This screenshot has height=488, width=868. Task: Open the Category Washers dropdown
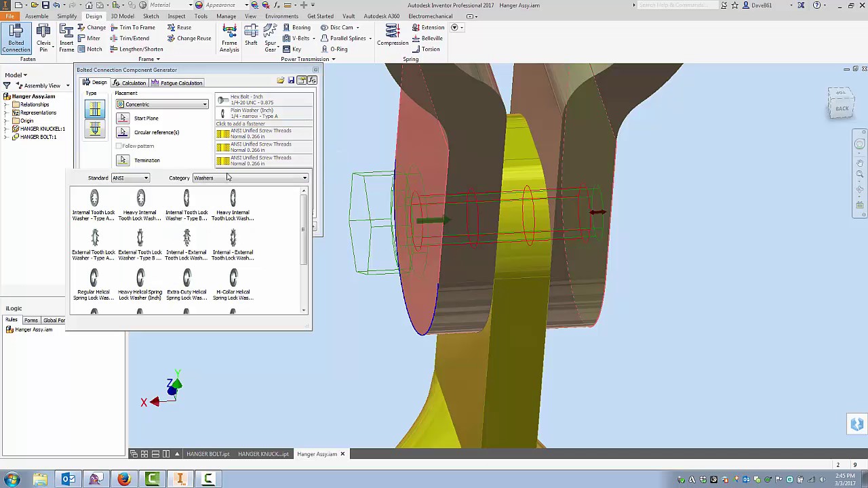[250, 178]
